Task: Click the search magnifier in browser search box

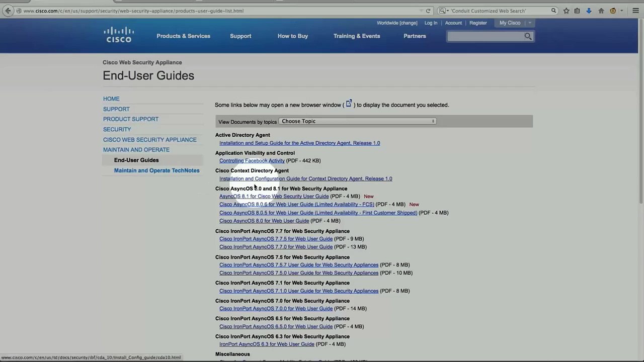Action: (553, 11)
